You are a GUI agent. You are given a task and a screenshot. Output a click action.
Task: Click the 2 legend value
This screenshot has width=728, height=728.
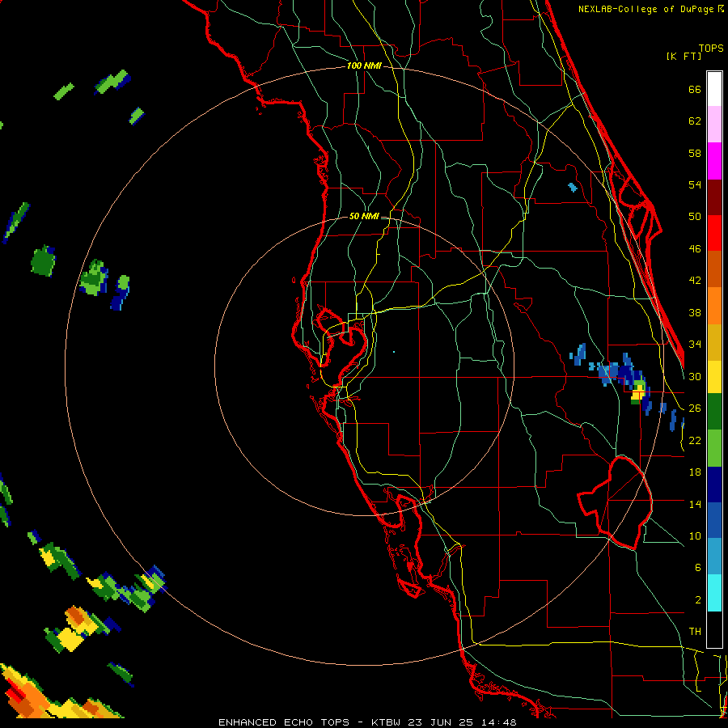(697, 600)
